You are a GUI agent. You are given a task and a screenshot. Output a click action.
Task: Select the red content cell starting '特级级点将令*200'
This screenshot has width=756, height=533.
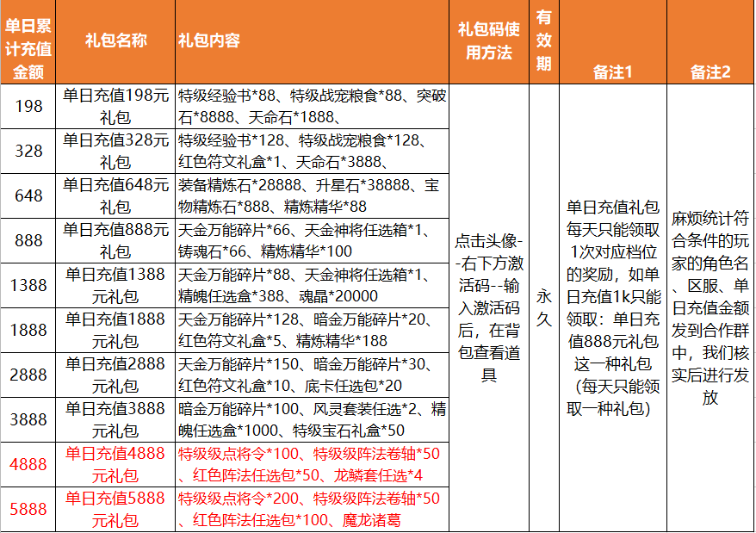[313, 510]
